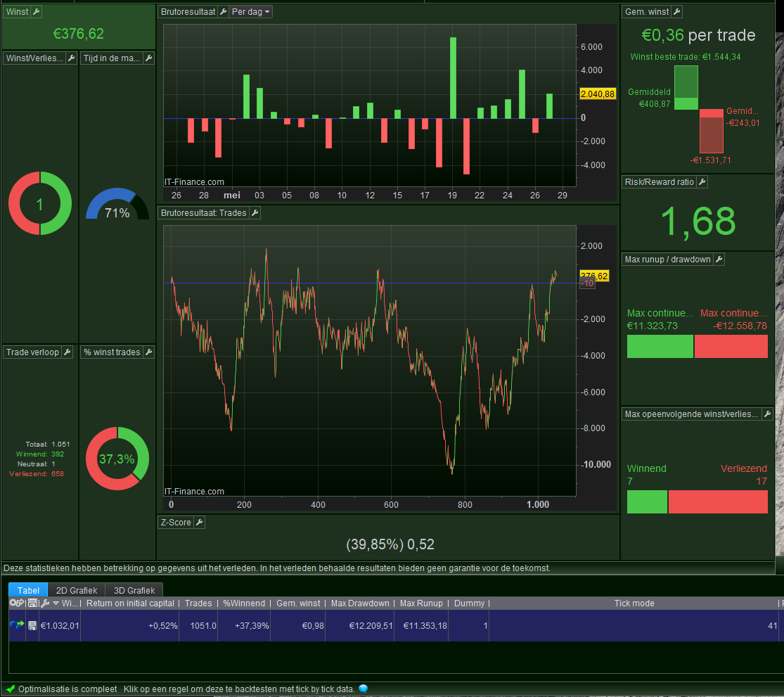This screenshot has width=784, height=697.
Task: Click red Max continue drawdown bar
Action: tap(731, 346)
